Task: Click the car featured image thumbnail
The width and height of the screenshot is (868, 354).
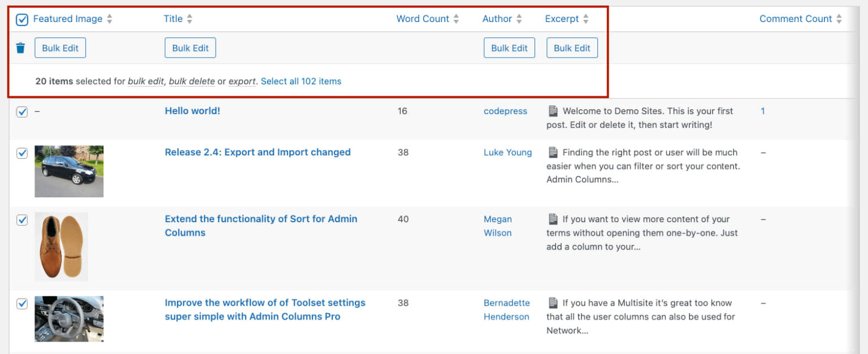Action: coord(69,171)
